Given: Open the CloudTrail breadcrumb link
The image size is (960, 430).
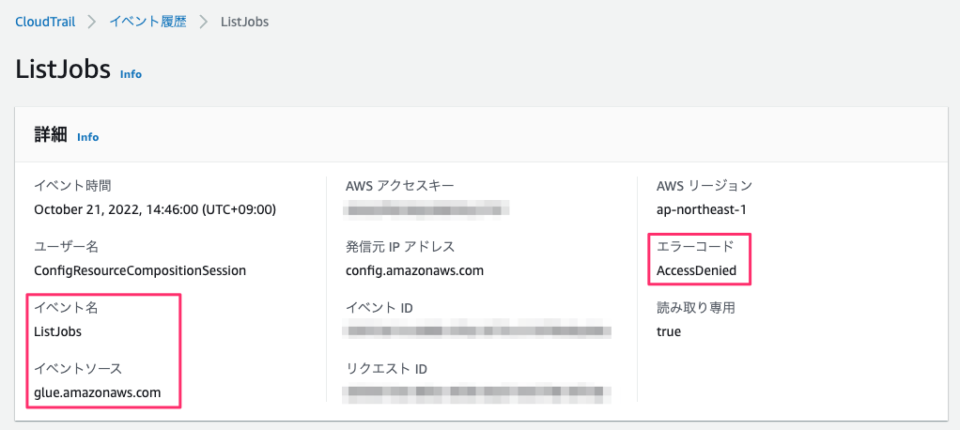Looking at the screenshot, I should (45, 22).
